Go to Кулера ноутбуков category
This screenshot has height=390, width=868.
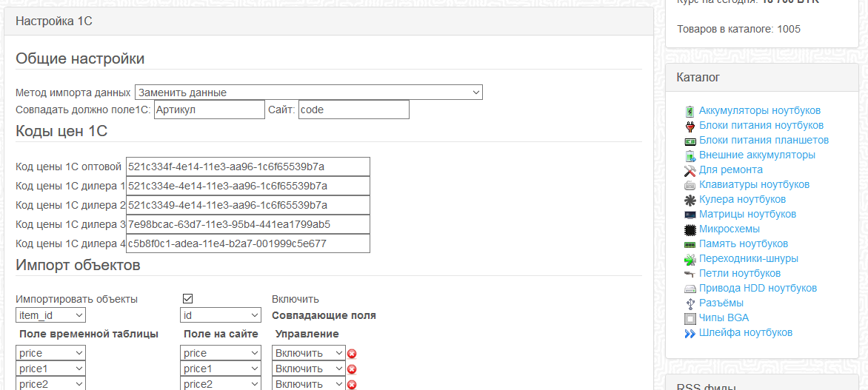coord(742,200)
